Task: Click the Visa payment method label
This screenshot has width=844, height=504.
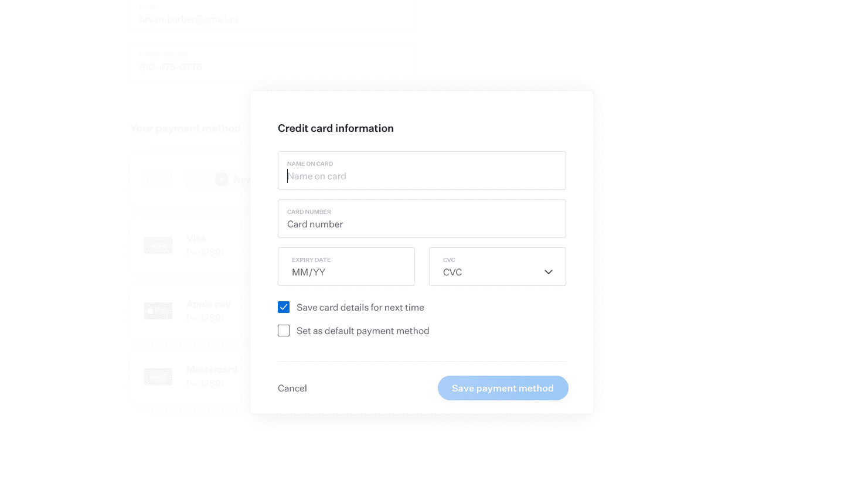Action: pos(196,238)
